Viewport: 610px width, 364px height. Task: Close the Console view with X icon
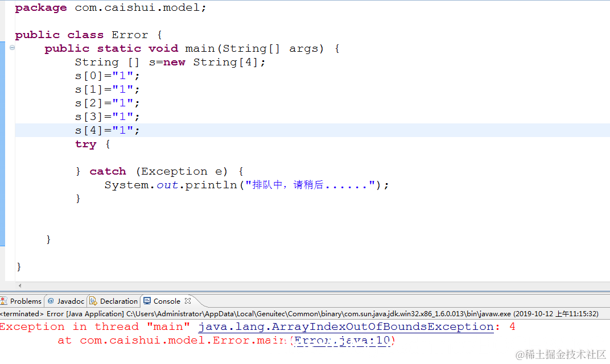point(188,301)
